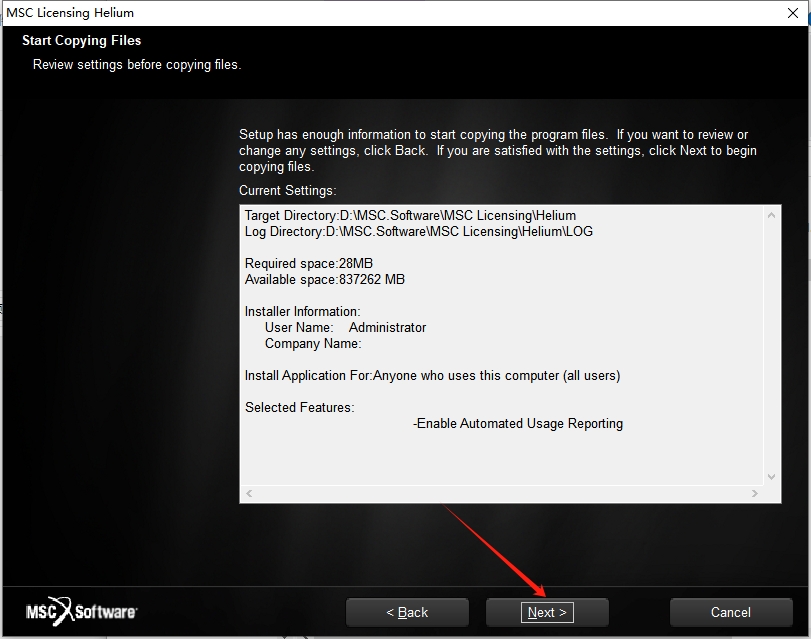The image size is (811, 639).
Task: Click the horizontal scrollbar left arrow
Action: (x=249, y=494)
